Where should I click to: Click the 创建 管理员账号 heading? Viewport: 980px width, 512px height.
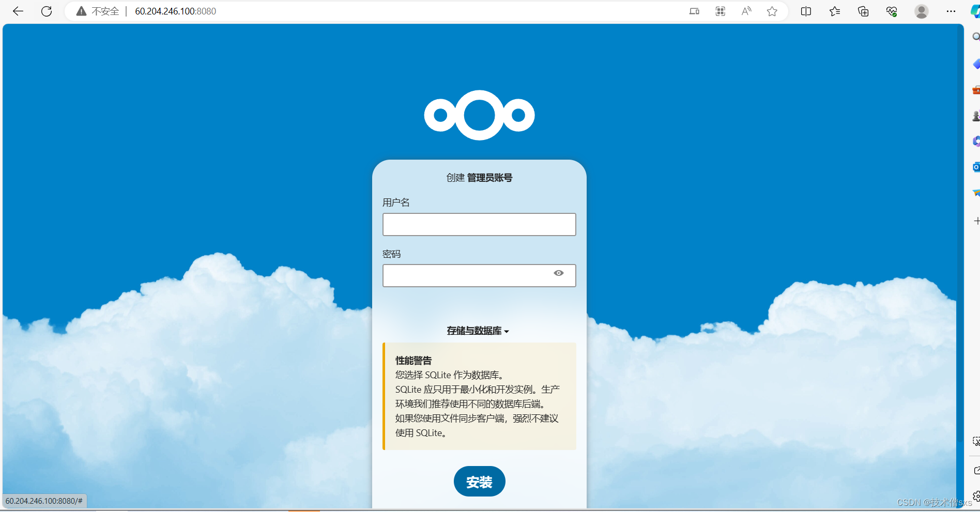(x=479, y=178)
